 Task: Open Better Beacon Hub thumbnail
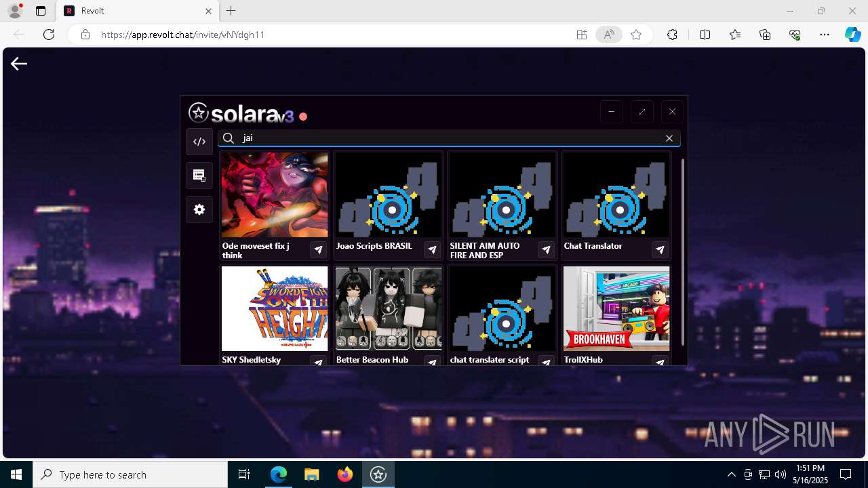(x=389, y=308)
